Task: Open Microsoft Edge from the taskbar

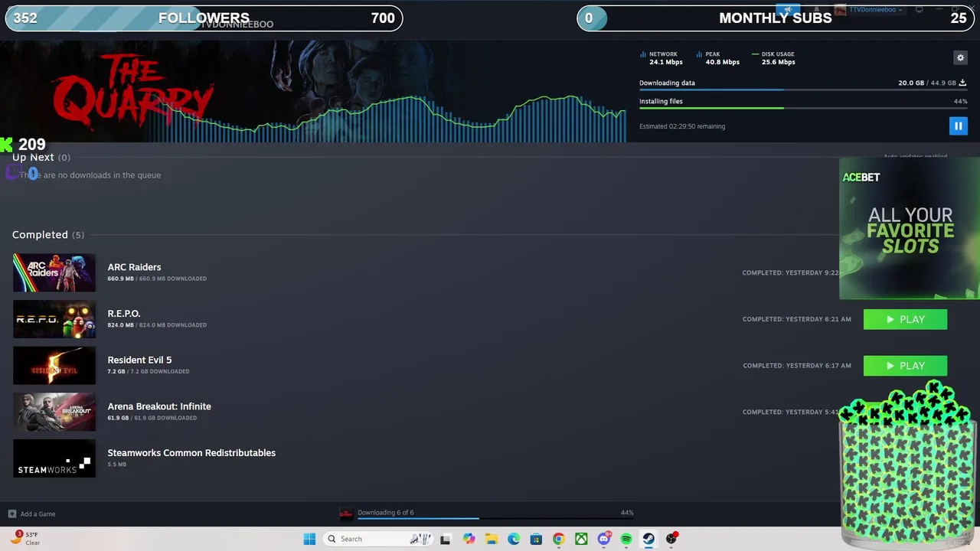Action: coord(514,539)
